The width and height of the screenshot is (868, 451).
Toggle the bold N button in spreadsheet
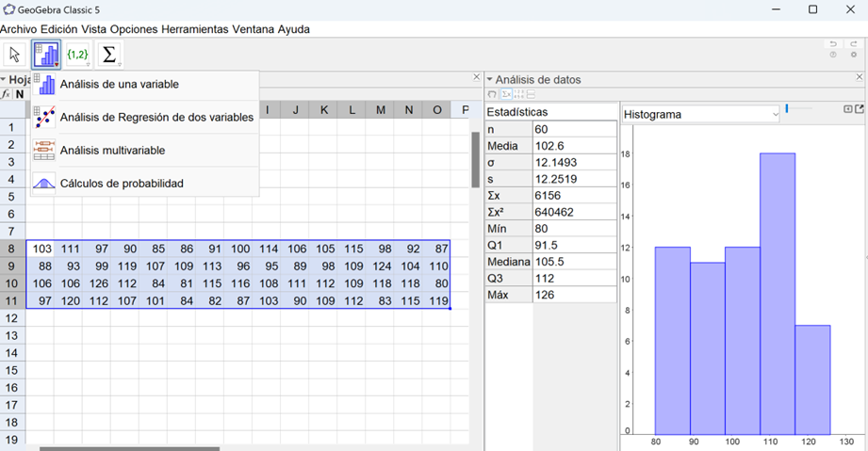20,94
